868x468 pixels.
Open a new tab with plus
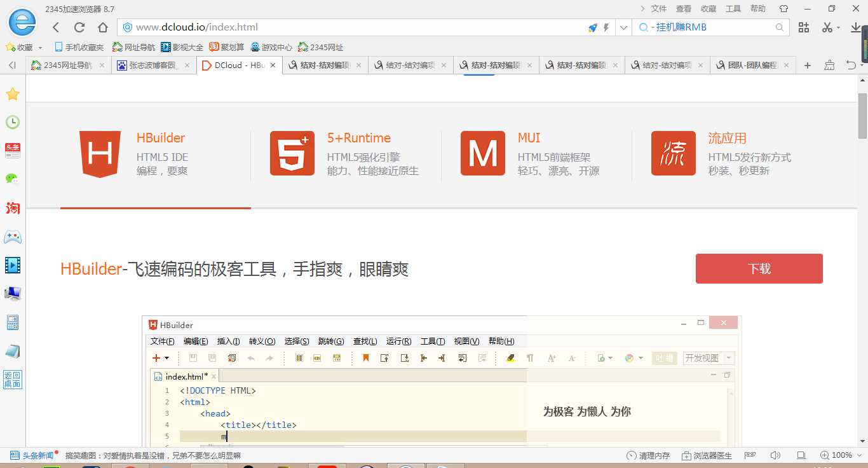point(808,65)
